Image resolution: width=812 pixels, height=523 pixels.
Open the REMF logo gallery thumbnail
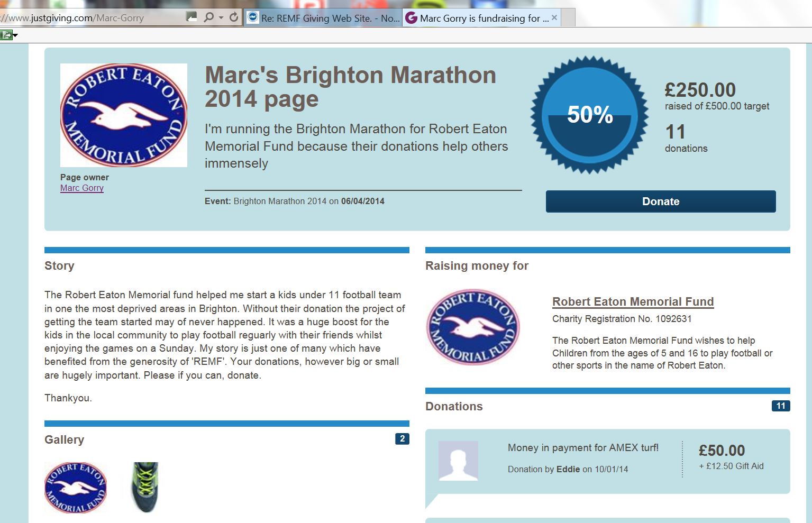pyautogui.click(x=76, y=488)
